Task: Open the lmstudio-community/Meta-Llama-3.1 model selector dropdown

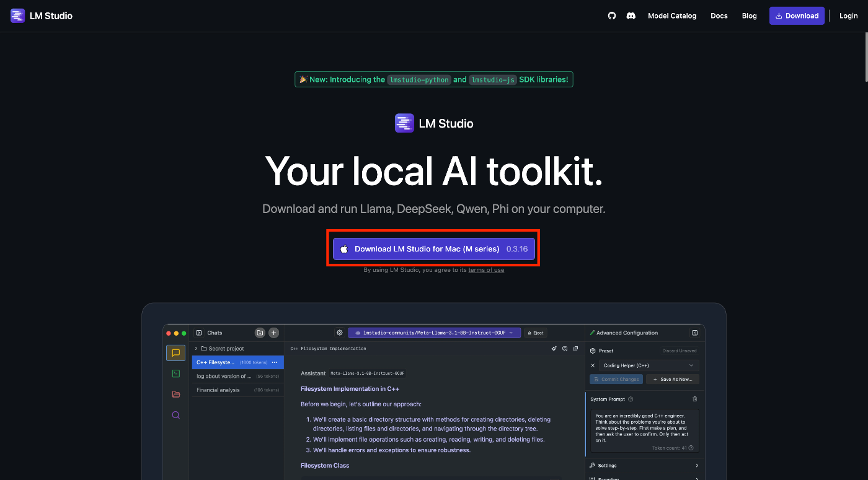Action: click(435, 333)
